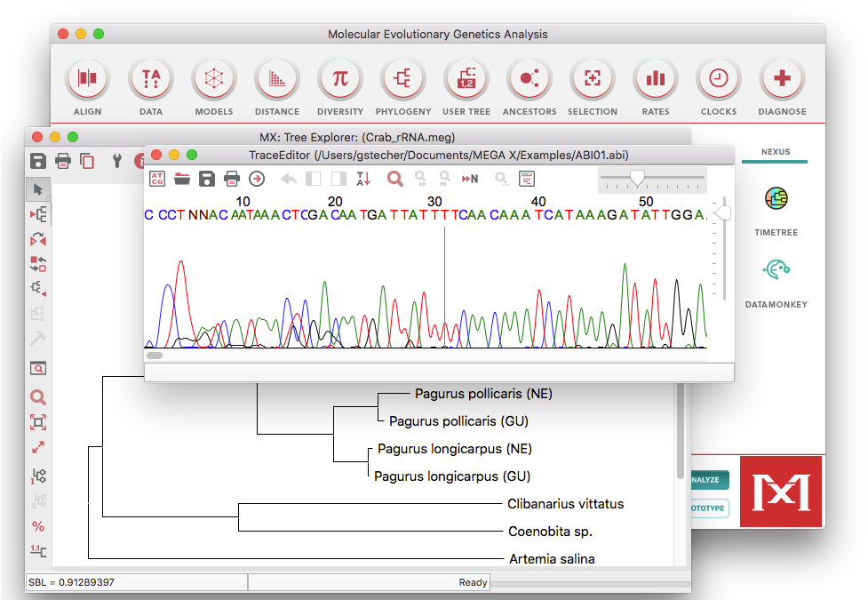The image size is (868, 600).
Task: Adjust the horizontal zoom slider in TraceEditor
Action: click(x=637, y=177)
